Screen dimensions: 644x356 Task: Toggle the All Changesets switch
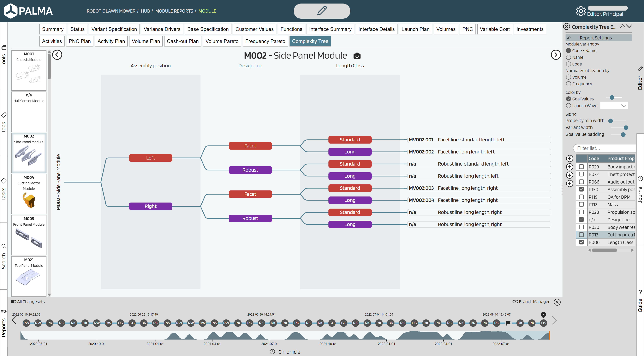click(x=13, y=302)
